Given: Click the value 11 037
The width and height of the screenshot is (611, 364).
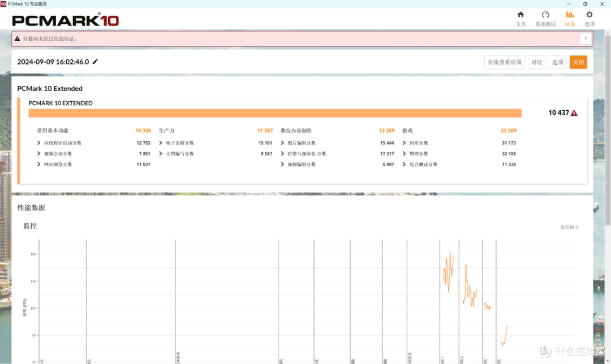Looking at the screenshot, I should (143, 164).
